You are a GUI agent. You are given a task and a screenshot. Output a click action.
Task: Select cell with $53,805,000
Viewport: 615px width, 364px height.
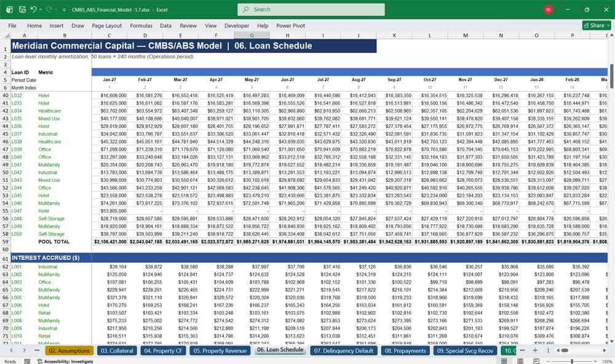109,211
